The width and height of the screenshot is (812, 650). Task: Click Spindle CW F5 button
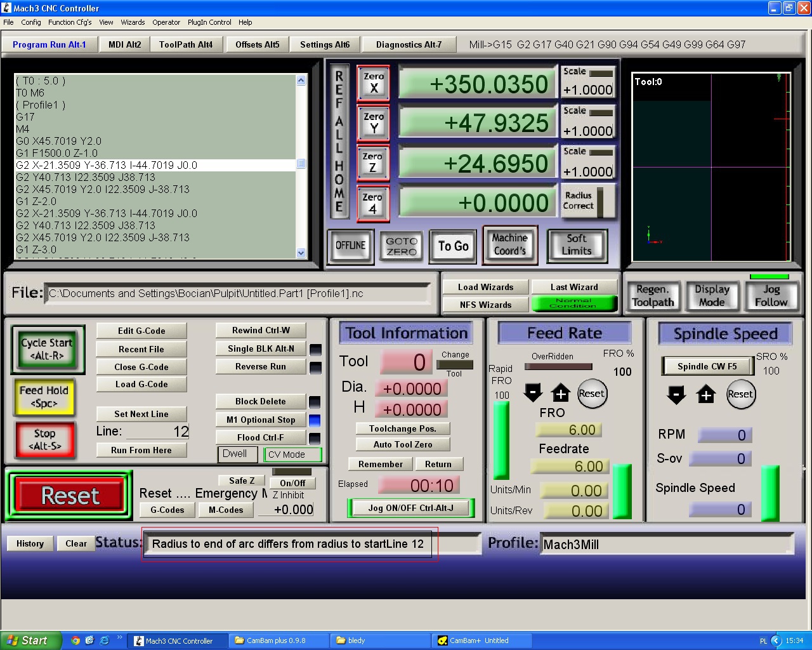(x=707, y=366)
